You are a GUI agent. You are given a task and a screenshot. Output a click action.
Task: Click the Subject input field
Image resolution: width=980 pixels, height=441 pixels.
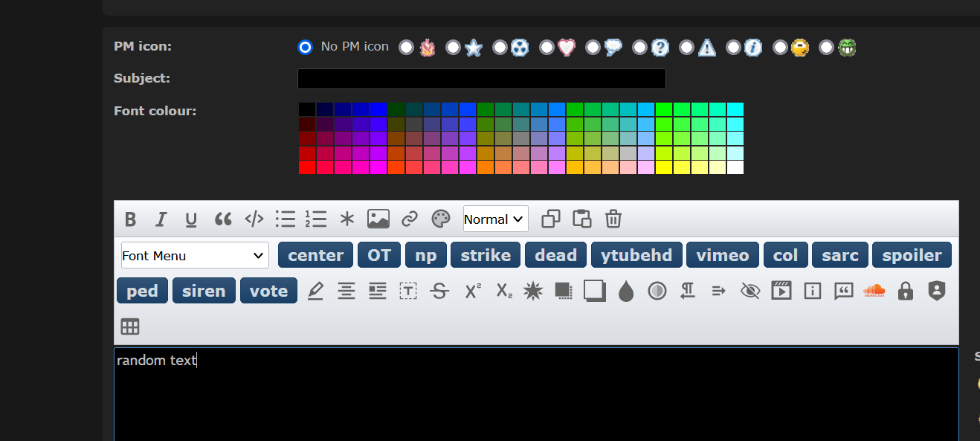coord(482,79)
